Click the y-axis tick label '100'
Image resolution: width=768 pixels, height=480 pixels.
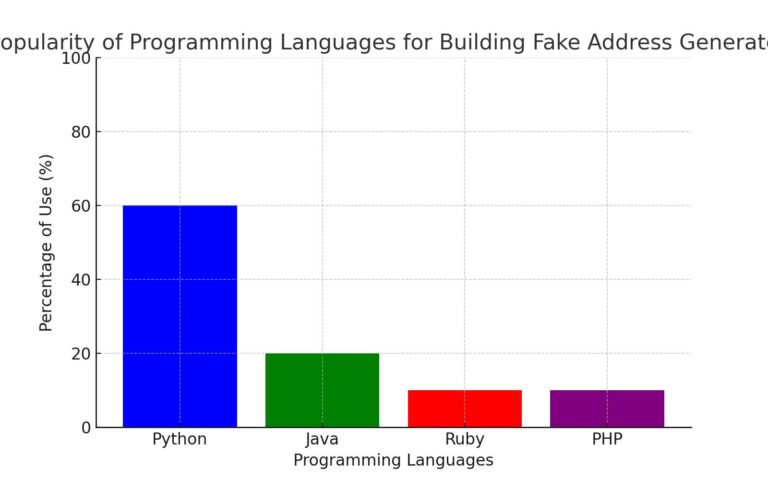click(76, 58)
